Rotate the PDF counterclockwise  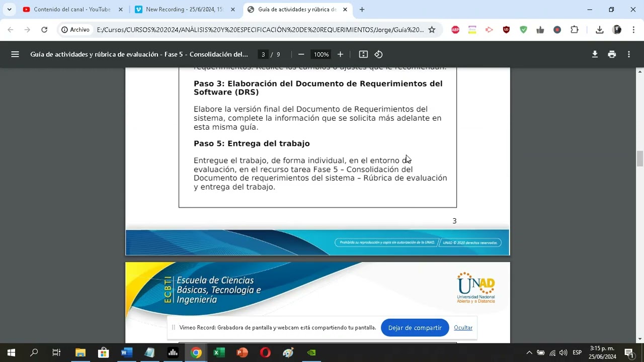point(379,54)
